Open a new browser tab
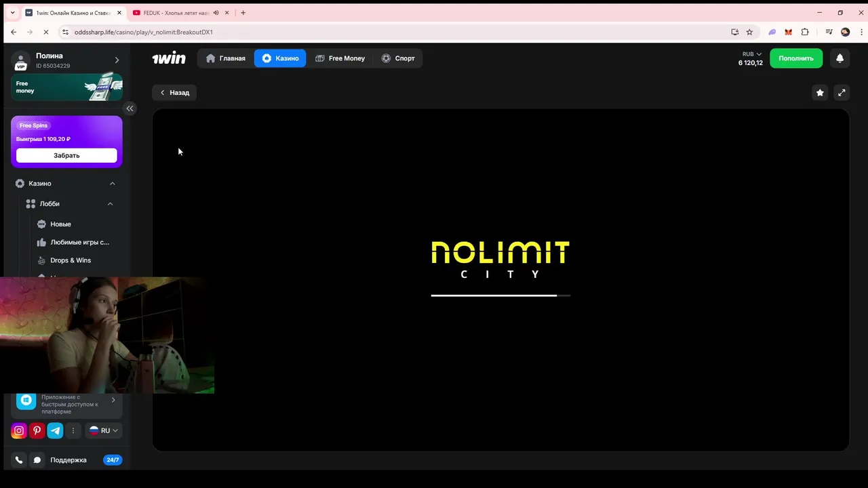 [x=243, y=13]
